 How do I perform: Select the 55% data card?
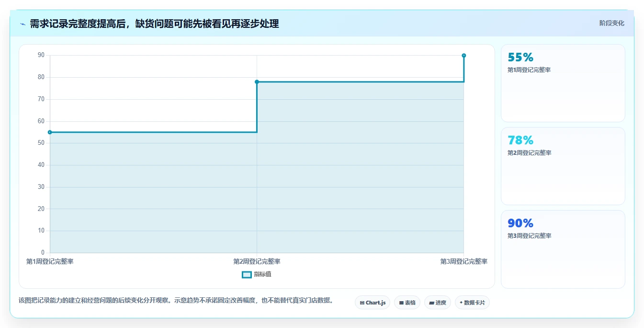[563, 83]
